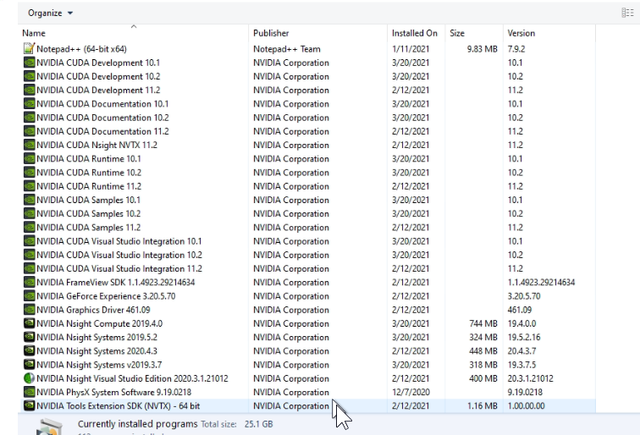Click the NVIDIA CUDA Runtime 11.2 icon
This screenshot has width=640, height=435.
pos(29,186)
